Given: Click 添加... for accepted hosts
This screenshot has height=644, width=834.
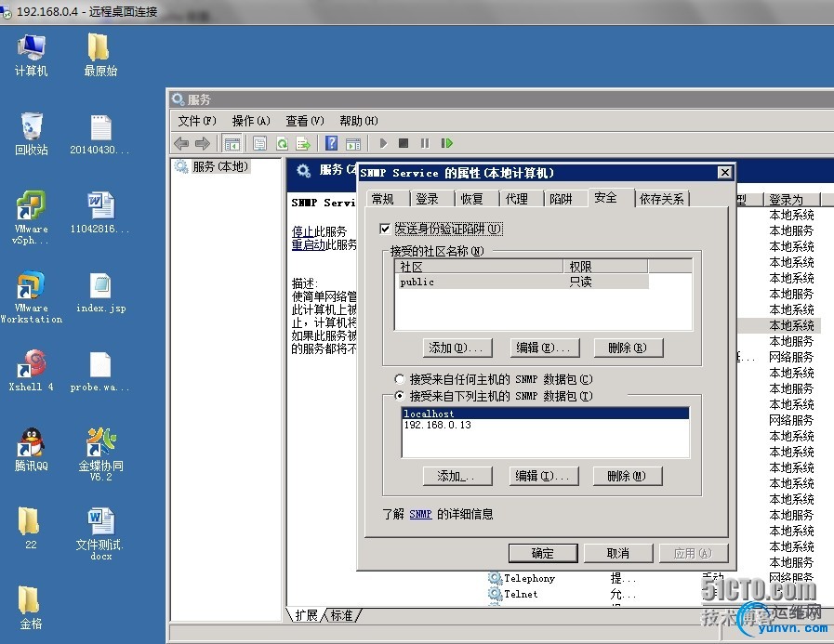Looking at the screenshot, I should pyautogui.click(x=457, y=476).
